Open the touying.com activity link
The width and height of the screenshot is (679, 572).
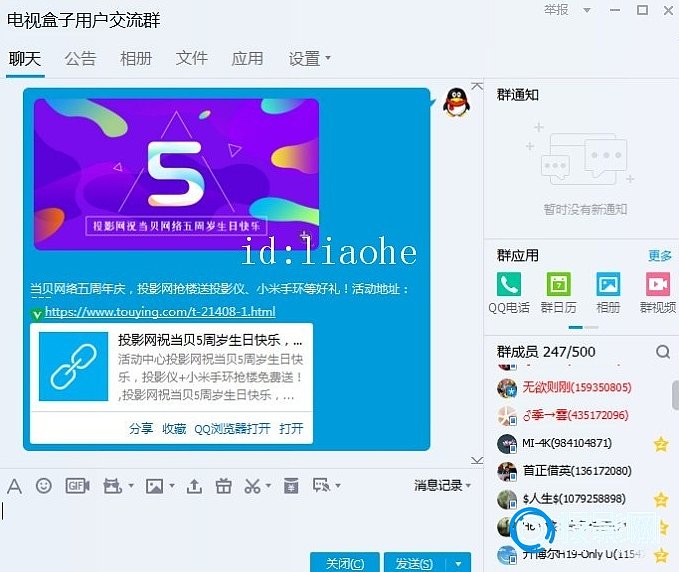pos(160,312)
